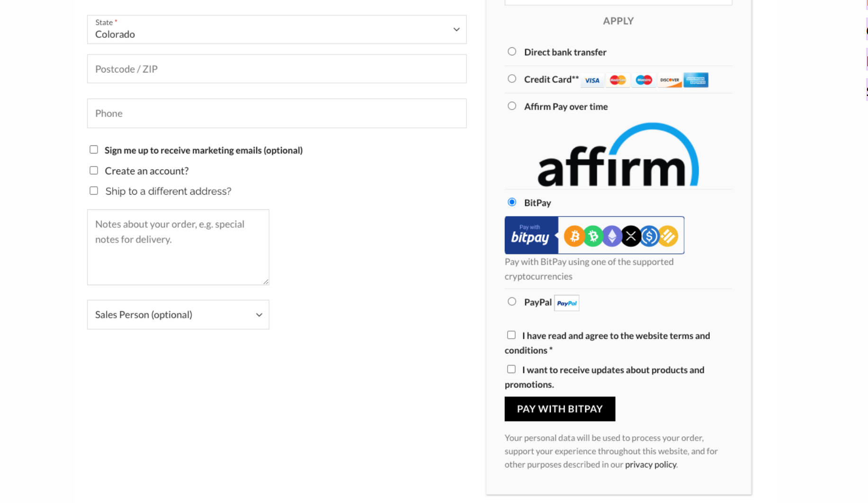Choose Direct bank transfer payment
The image size is (868, 503).
coord(511,52)
